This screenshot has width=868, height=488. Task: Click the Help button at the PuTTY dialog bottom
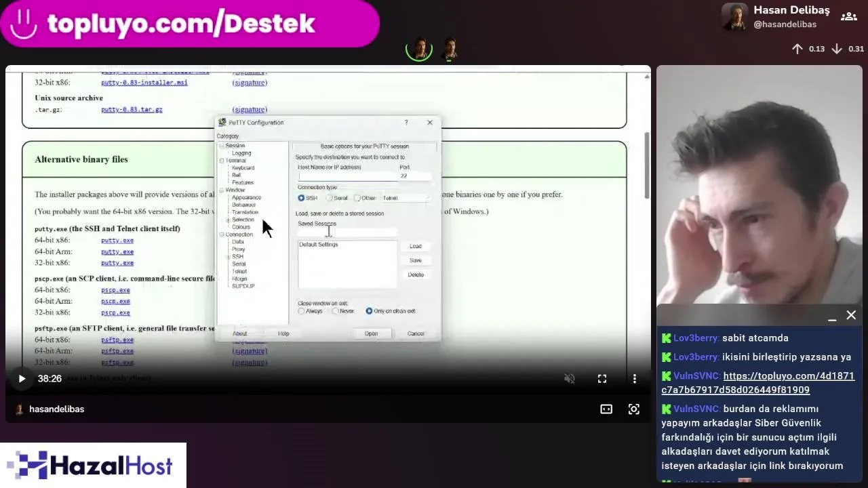pyautogui.click(x=283, y=333)
